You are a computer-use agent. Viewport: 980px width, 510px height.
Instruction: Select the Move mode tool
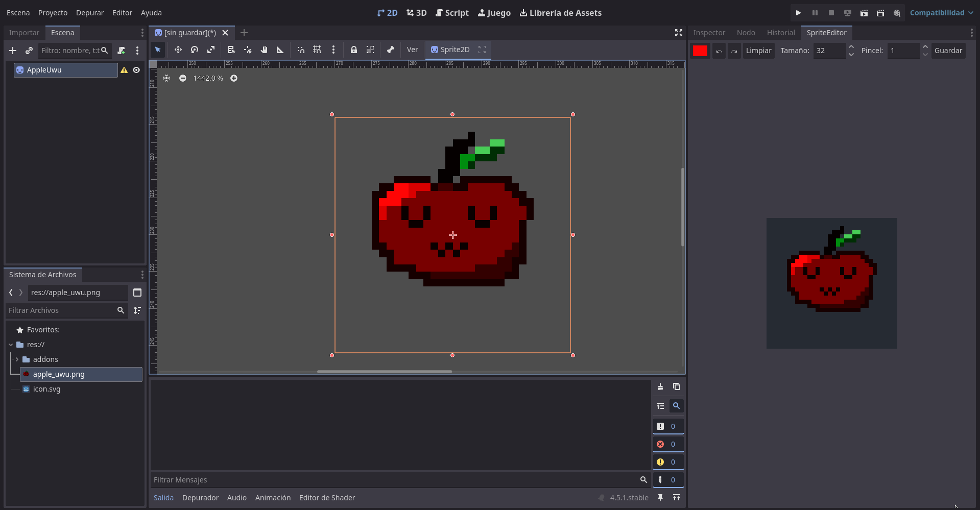click(178, 50)
